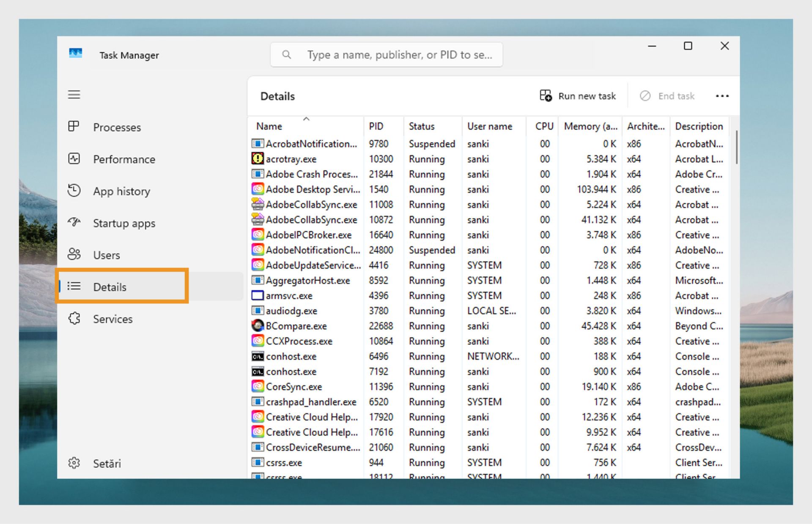
Task: Sort by the CPU column header
Action: (x=544, y=126)
